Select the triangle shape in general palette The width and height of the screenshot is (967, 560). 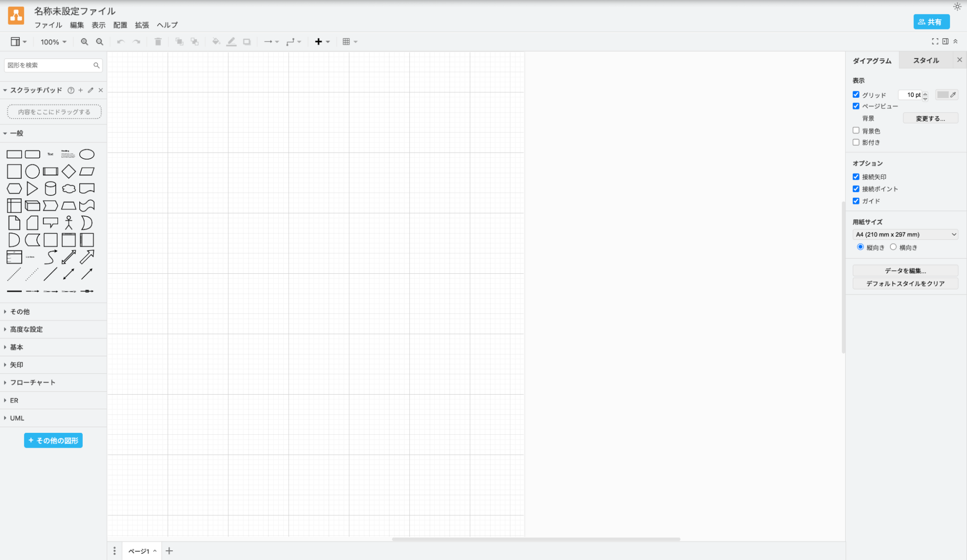coord(32,189)
